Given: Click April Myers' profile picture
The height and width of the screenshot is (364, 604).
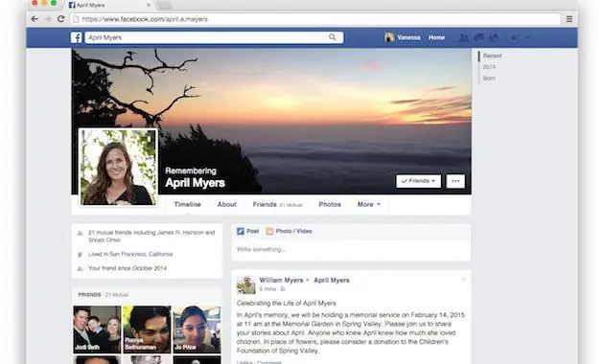Looking at the screenshot, I should pyautogui.click(x=118, y=167).
